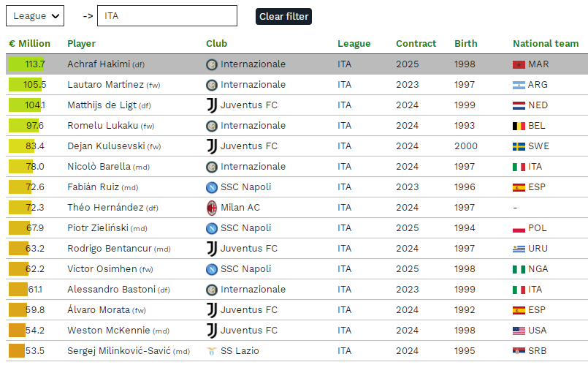The width and height of the screenshot is (588, 373).
Task: Click the Morocco flag in Hakimi's row
Action: [519, 64]
